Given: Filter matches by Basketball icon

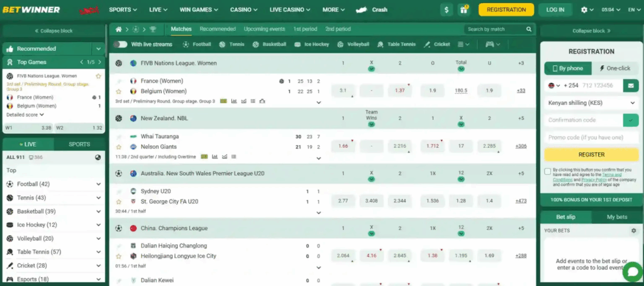Looking at the screenshot, I should tap(256, 45).
